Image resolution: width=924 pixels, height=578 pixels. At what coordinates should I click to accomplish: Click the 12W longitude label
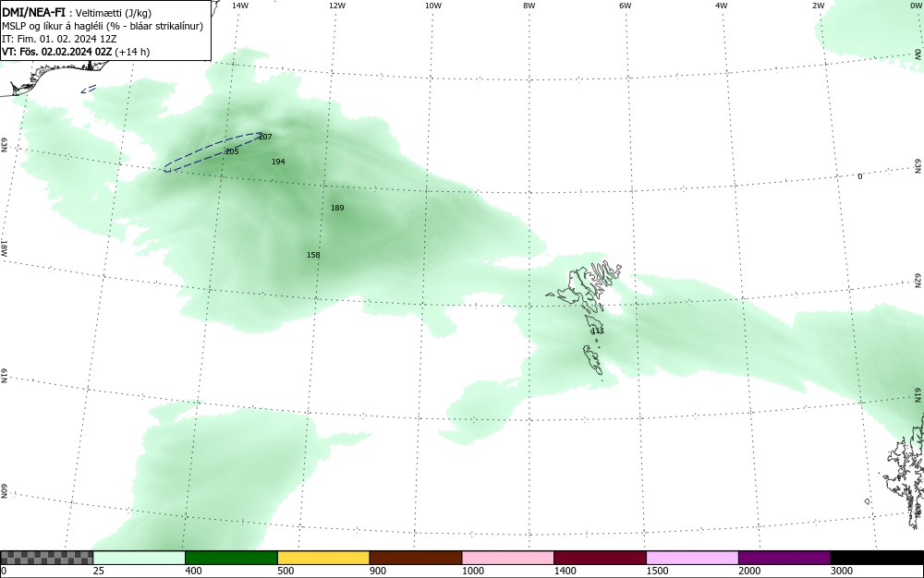337,6
